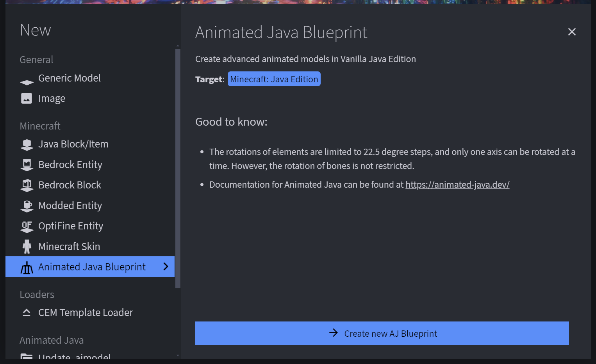Click the CEM Template Loader upload icon

27,313
